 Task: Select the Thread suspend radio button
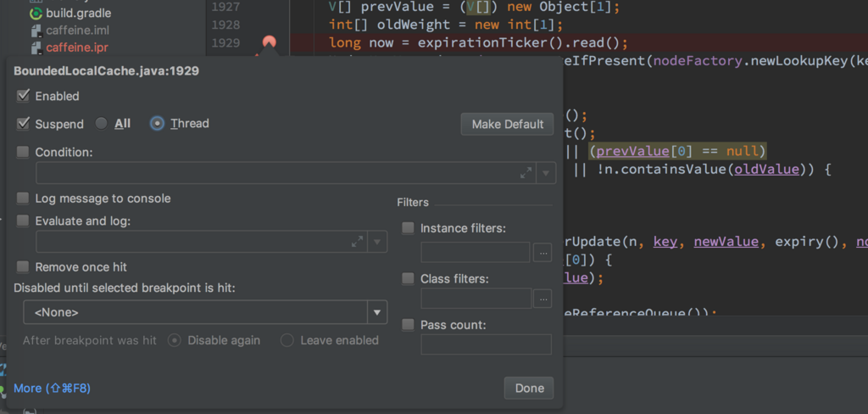click(157, 124)
